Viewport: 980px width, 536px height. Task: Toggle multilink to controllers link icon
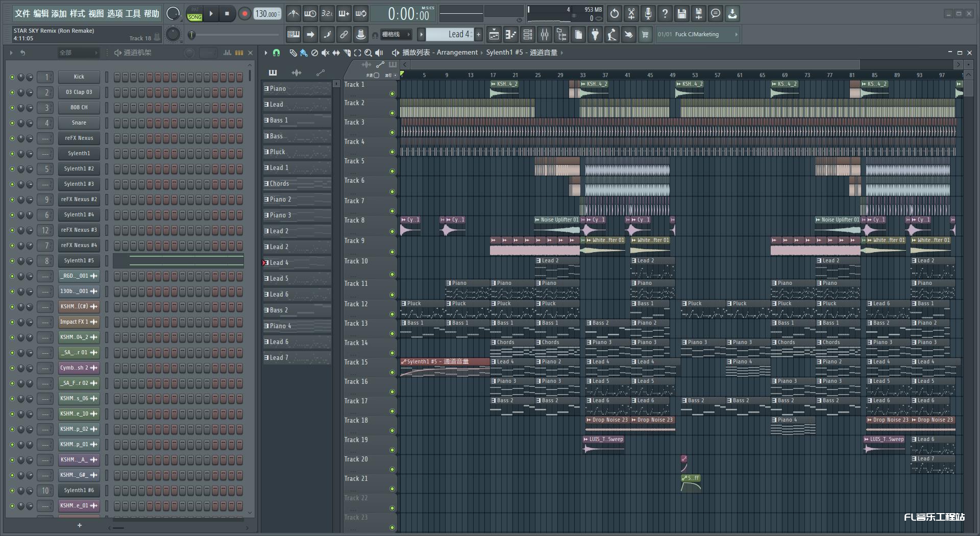point(344,35)
